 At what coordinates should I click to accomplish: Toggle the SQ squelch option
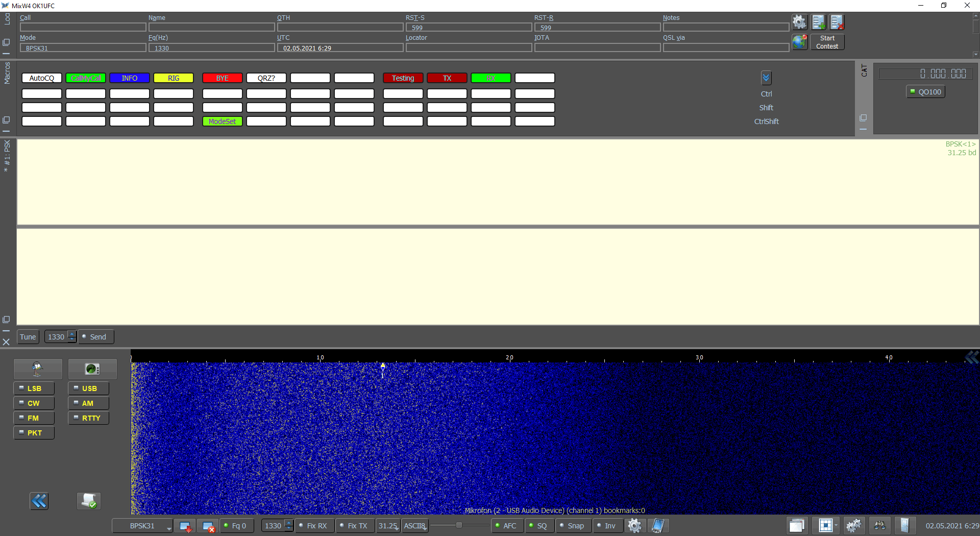[538, 526]
